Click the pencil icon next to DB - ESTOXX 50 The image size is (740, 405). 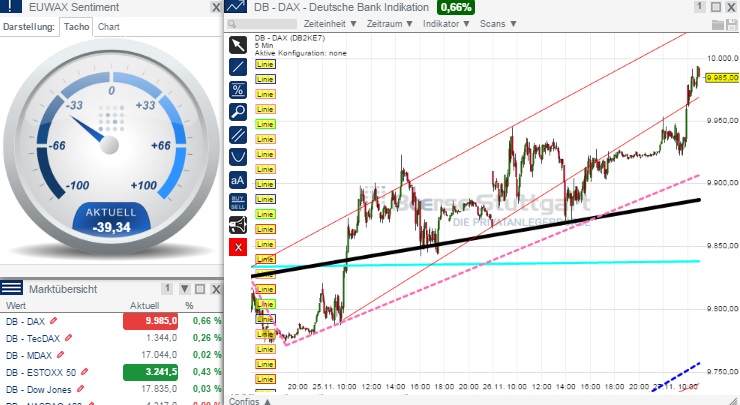pos(84,372)
